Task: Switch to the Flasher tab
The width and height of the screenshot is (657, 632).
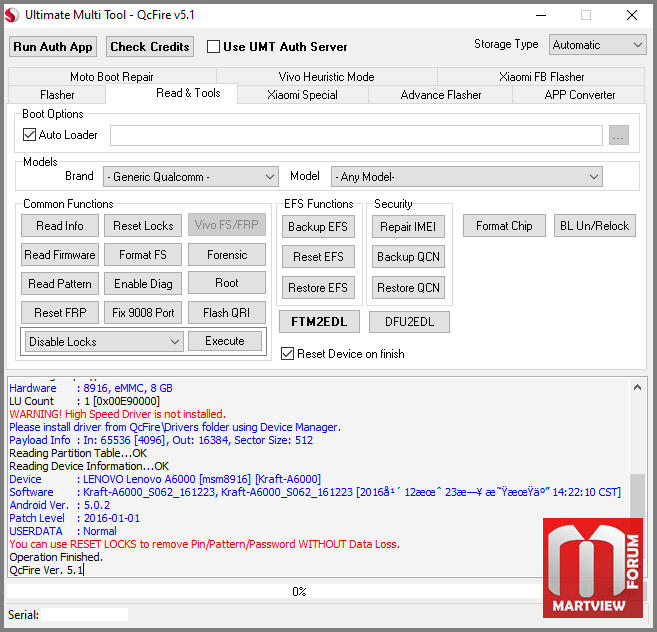Action: click(57, 95)
